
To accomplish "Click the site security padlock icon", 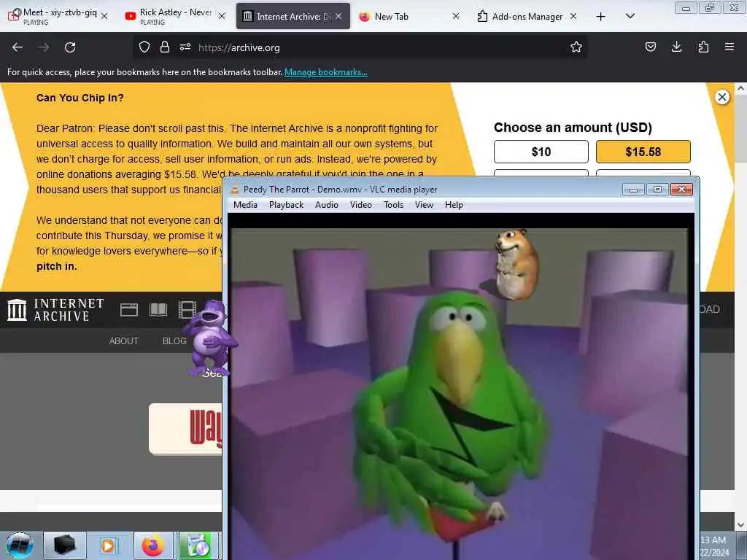I will coord(165,47).
